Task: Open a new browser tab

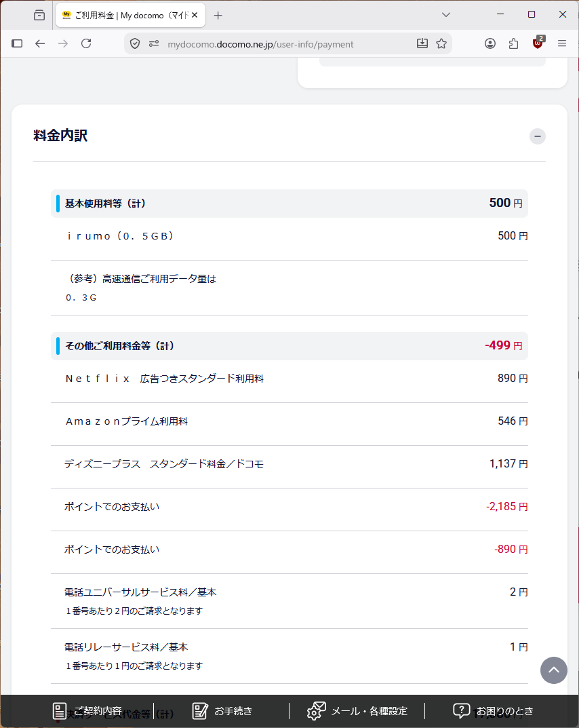Action: [218, 16]
